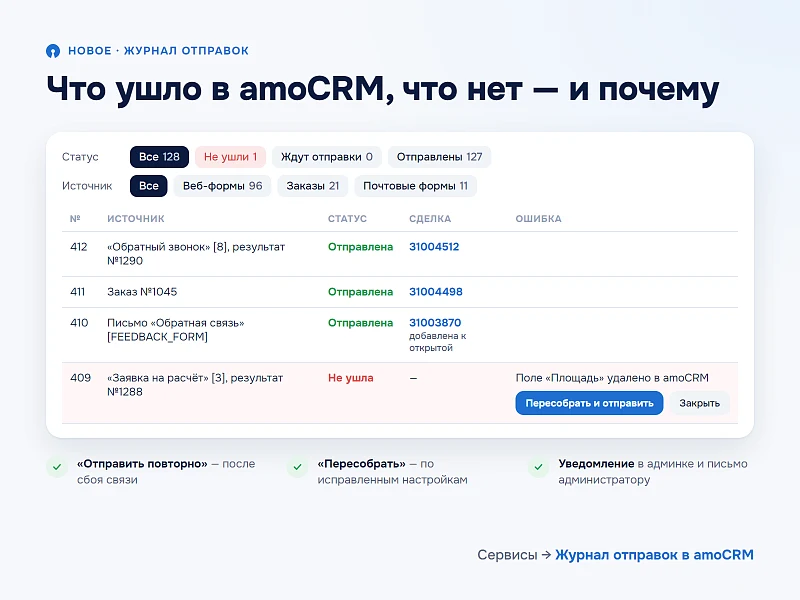
Task: Select source «Обратный звонок» [8], результат №1290
Action: point(196,254)
